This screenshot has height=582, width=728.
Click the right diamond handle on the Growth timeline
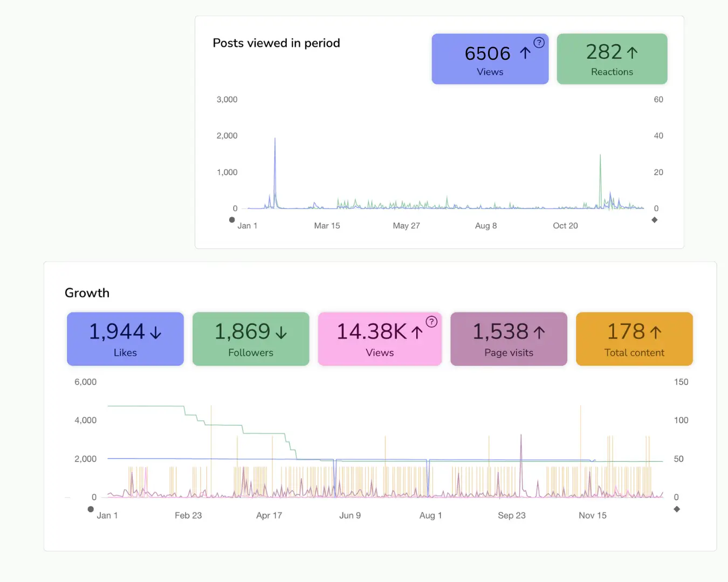[677, 508]
